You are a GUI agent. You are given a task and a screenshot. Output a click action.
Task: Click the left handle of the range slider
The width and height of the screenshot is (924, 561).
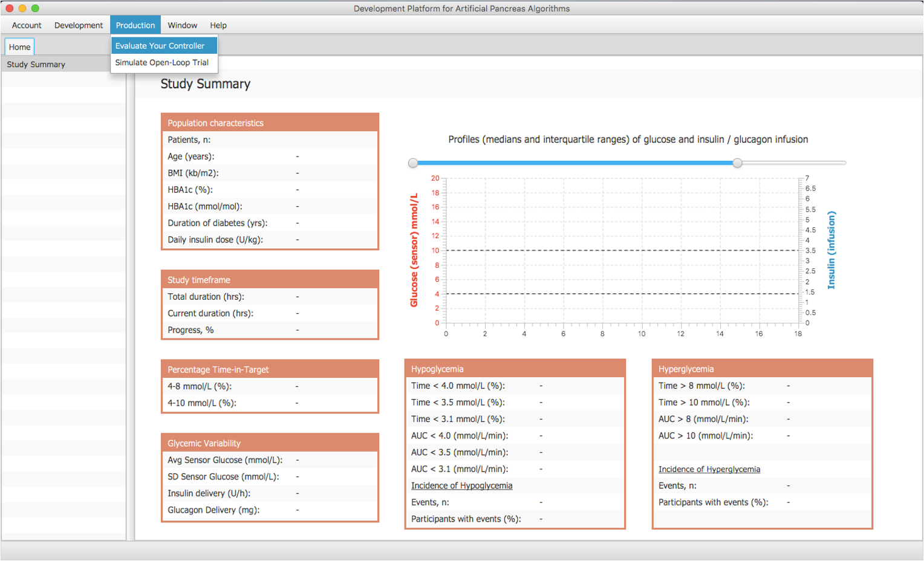413,163
